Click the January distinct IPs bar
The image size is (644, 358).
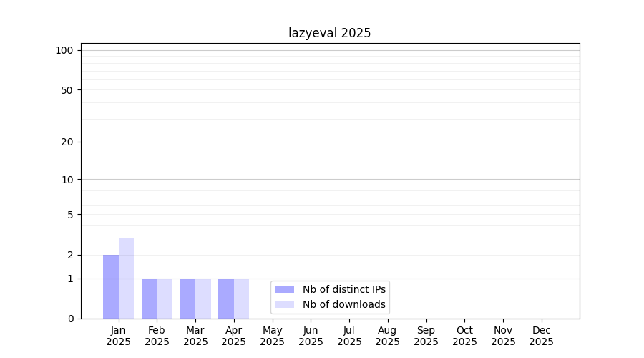pos(111,286)
